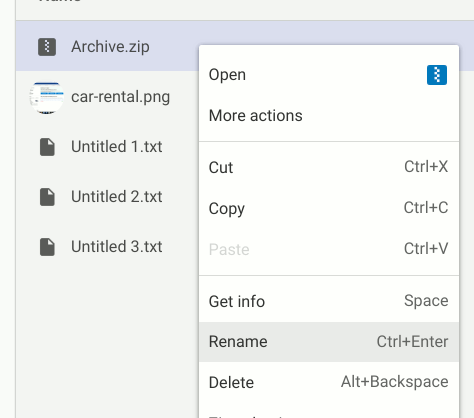Click the Untitled 3.txt document icon
The image size is (474, 418).
pos(47,247)
